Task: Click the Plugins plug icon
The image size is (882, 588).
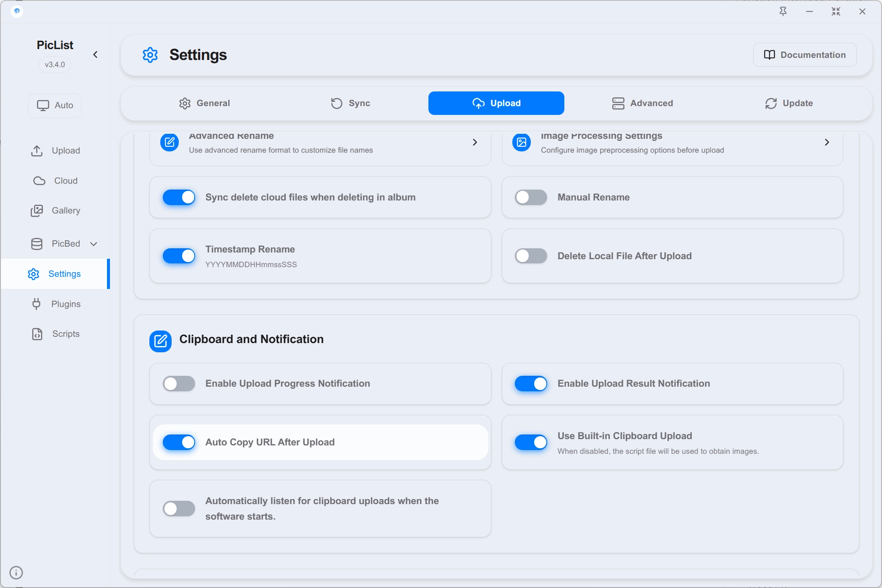Action: pos(37,304)
